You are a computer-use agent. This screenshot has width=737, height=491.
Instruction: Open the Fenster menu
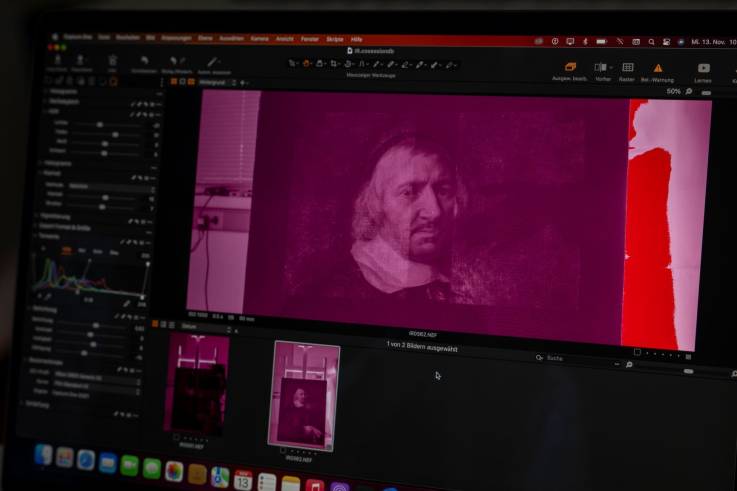(x=310, y=39)
